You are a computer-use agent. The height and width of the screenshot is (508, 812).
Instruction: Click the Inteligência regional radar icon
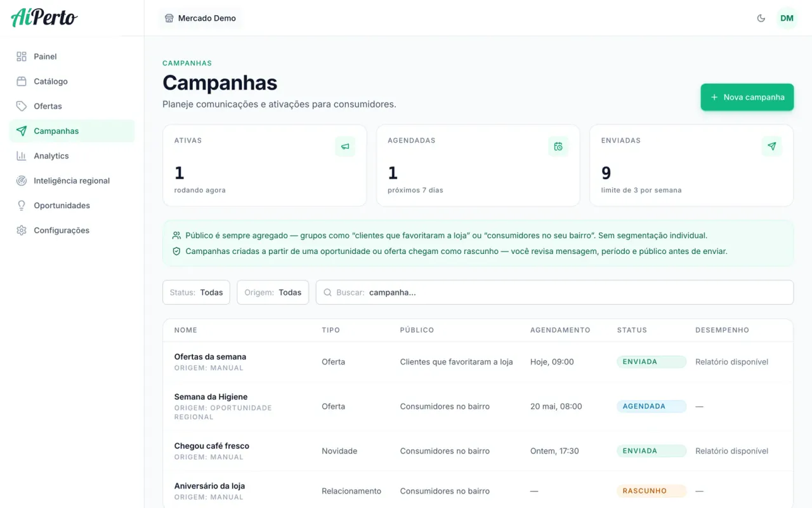coord(22,180)
